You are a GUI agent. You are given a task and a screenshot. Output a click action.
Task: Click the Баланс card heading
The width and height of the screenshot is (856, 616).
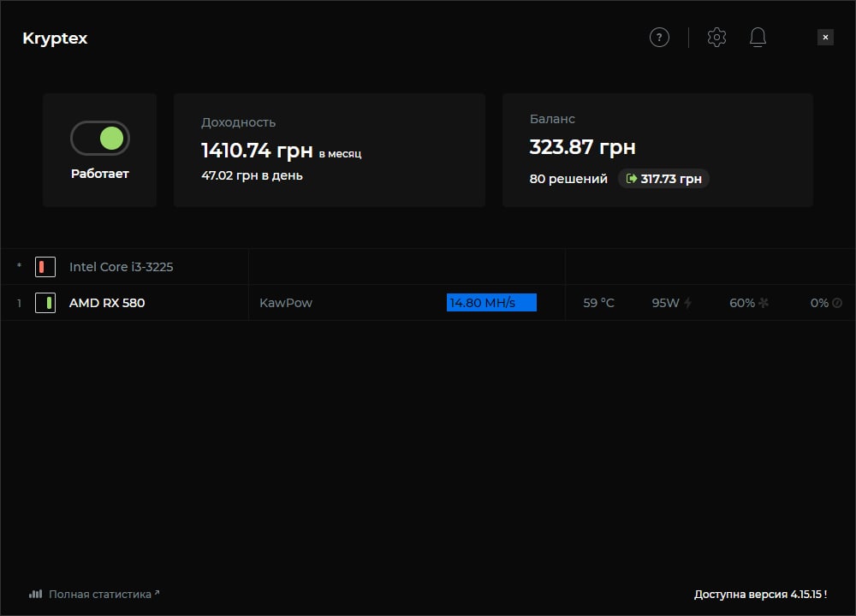click(x=552, y=119)
